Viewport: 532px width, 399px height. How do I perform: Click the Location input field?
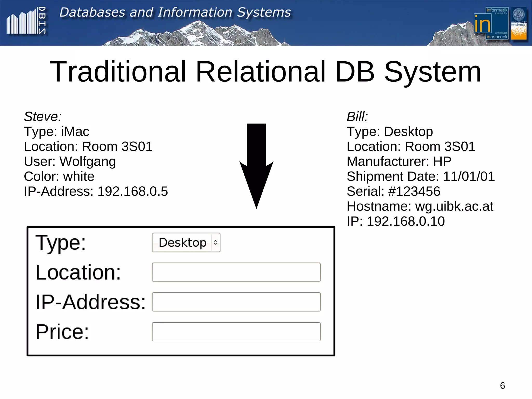point(236,272)
